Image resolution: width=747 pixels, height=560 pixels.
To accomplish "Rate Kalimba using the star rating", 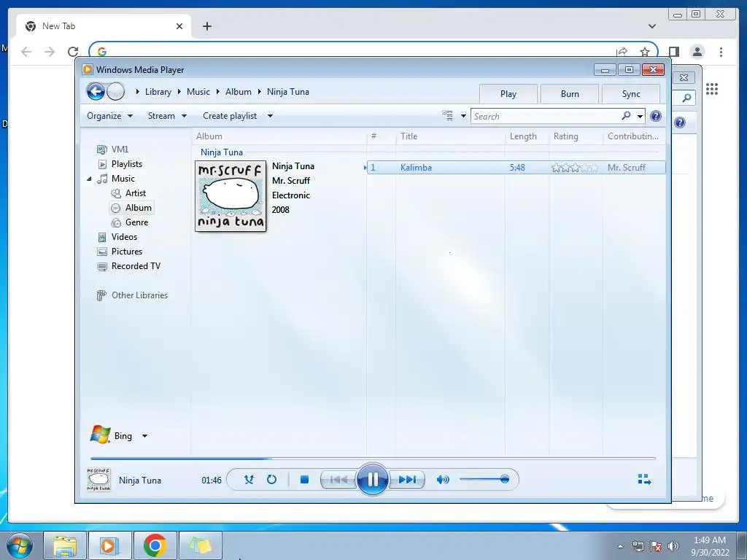I will tap(575, 168).
